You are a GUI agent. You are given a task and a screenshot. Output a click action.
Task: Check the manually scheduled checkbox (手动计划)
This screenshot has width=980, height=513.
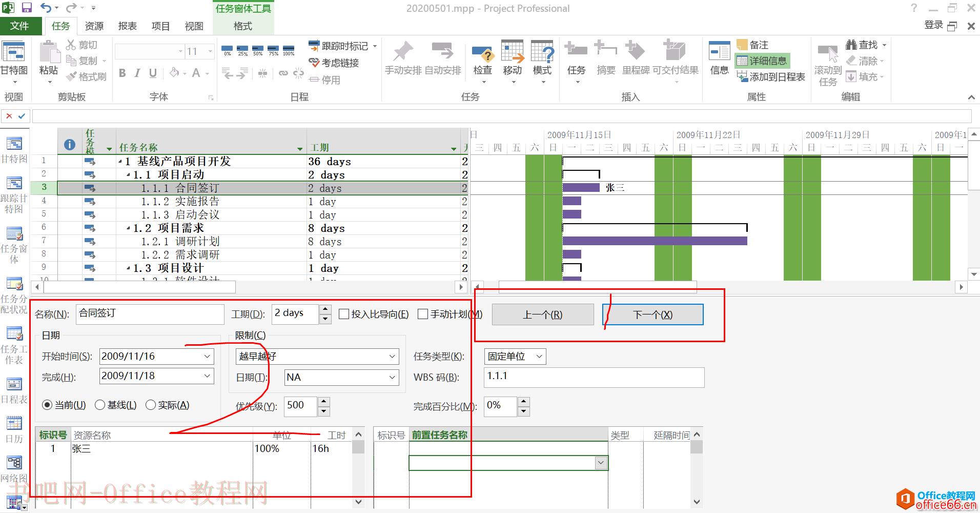423,314
